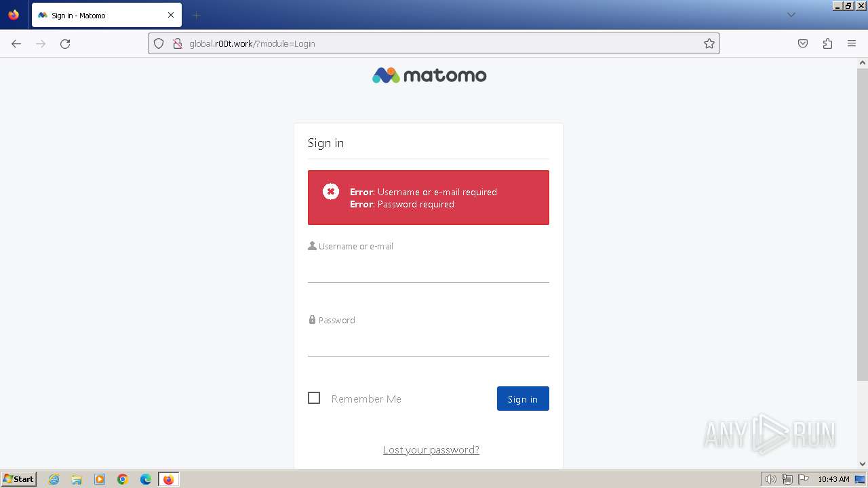Click the insecure connection padlock icon
The width and height of the screenshot is (868, 488).
click(177, 43)
